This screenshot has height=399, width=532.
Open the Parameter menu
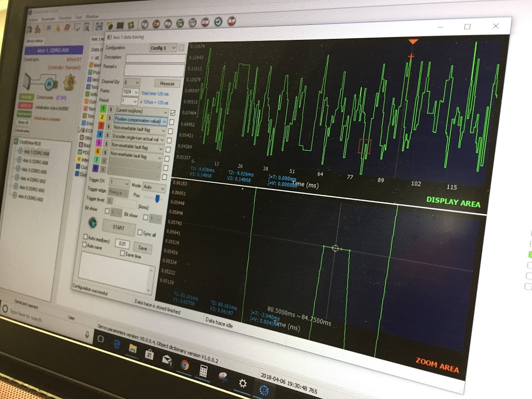(48, 19)
